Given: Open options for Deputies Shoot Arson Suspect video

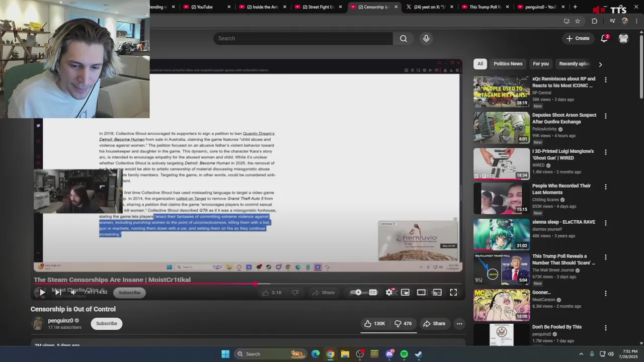Looking at the screenshot, I should (605, 116).
